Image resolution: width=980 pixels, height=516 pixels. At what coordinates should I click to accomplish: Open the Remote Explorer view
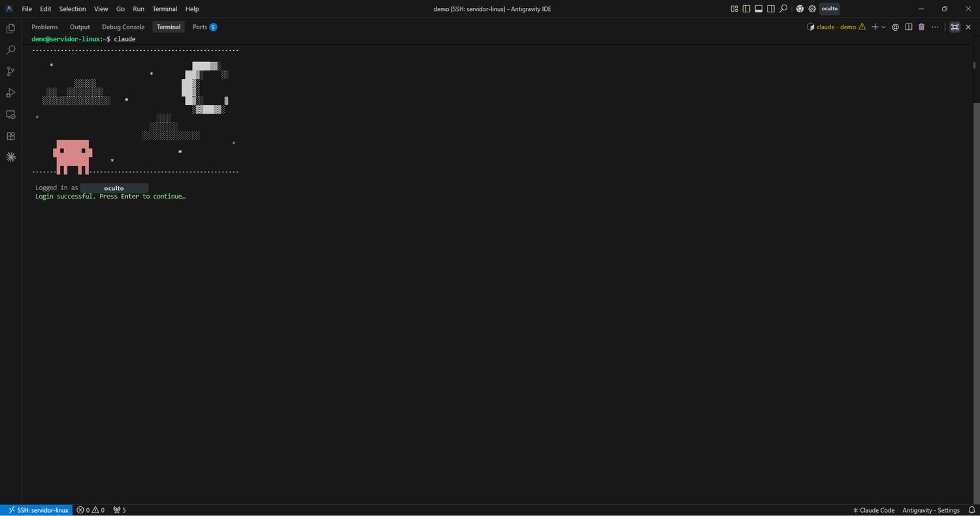(x=10, y=114)
